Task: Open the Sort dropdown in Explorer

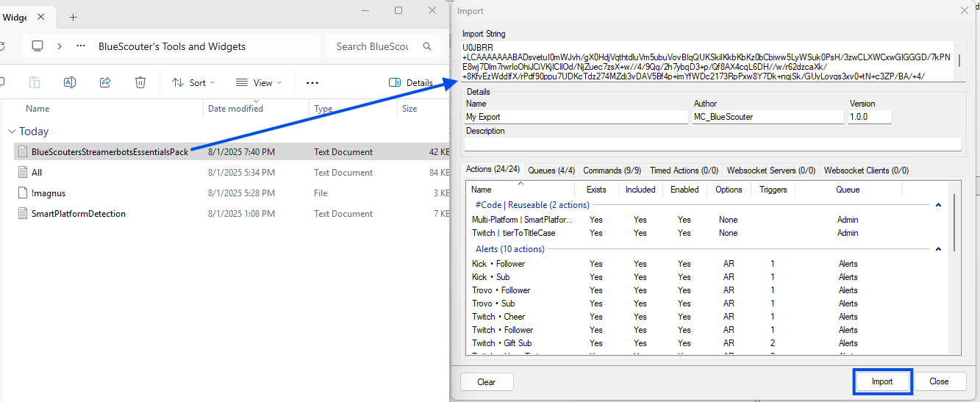Action: pos(193,83)
